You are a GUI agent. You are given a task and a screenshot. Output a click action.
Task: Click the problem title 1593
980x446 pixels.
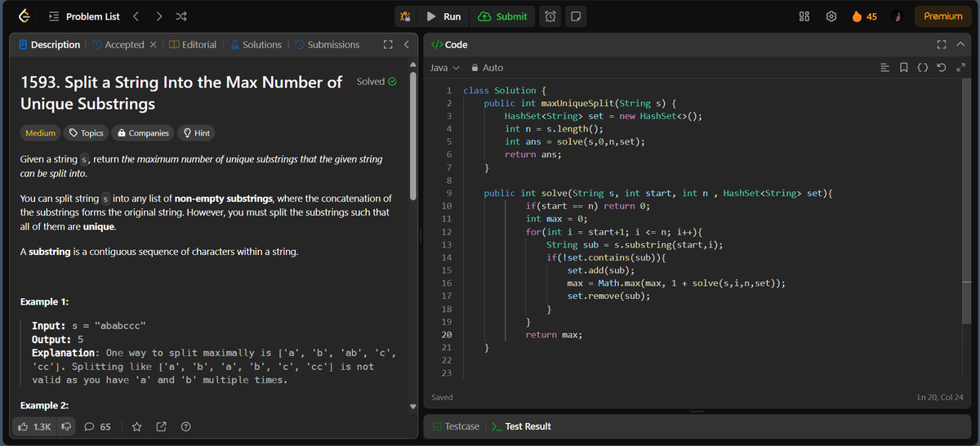[x=181, y=92]
